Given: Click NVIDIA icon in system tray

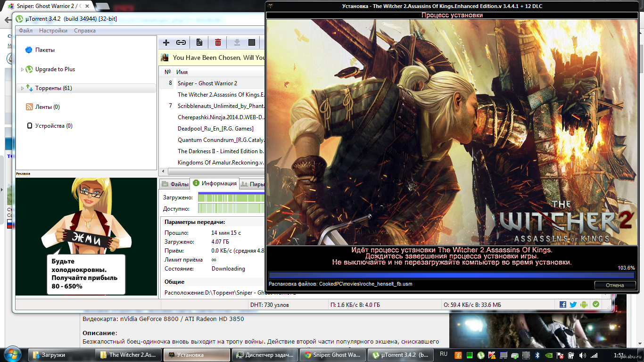Looking at the screenshot, I should [548, 355].
